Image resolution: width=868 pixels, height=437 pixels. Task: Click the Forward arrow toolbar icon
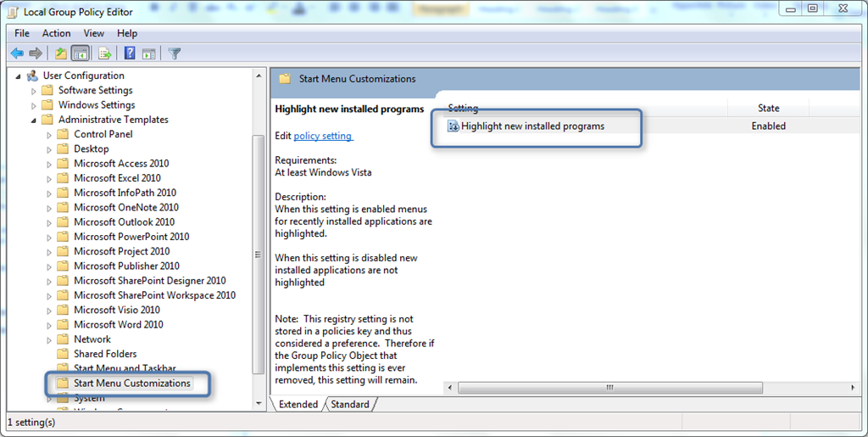[36, 53]
